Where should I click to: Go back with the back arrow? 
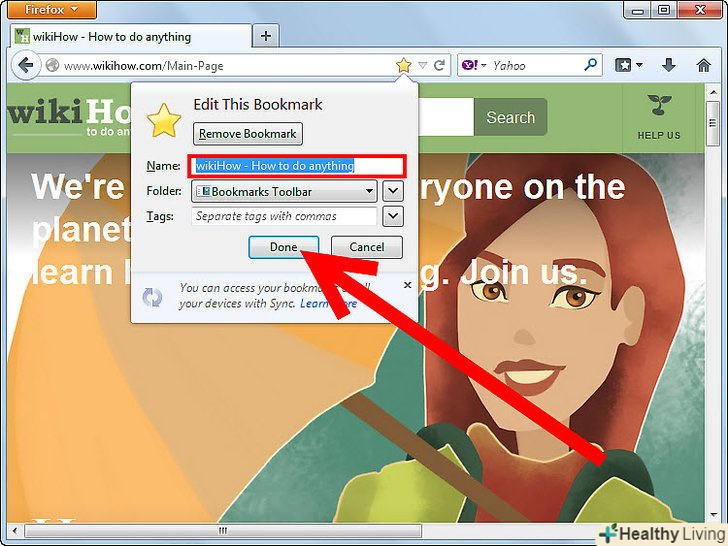tap(26, 65)
